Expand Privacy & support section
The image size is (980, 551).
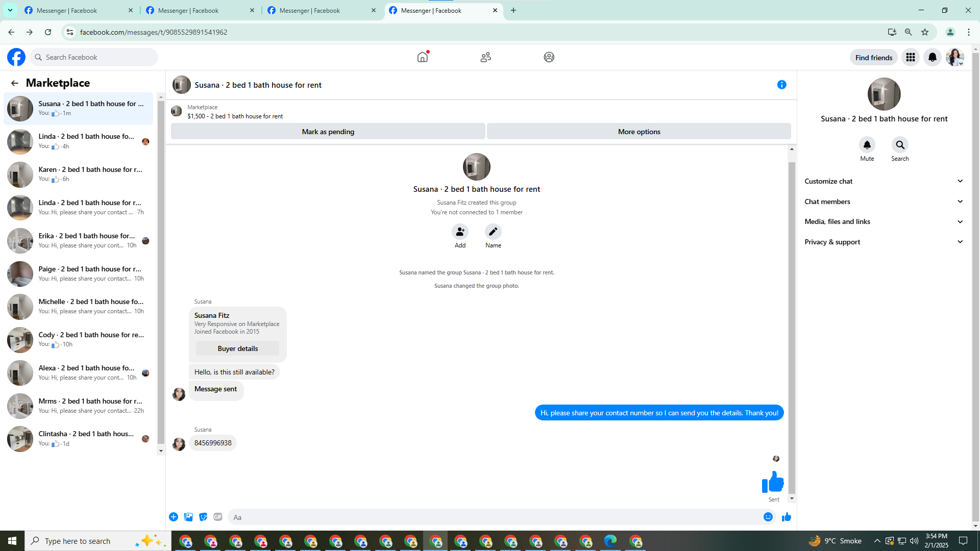tap(884, 242)
